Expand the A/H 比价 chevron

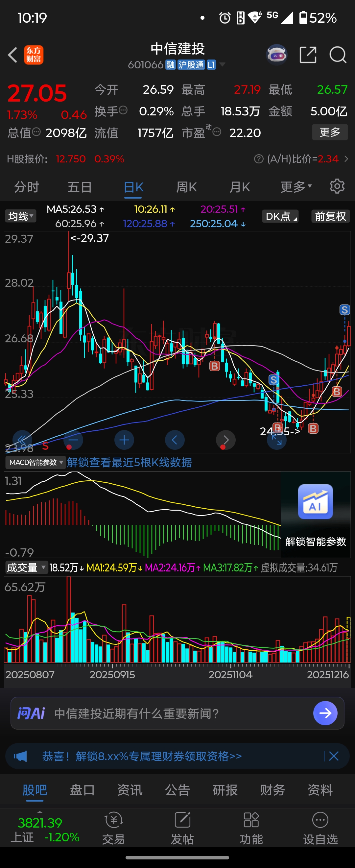coord(346,159)
